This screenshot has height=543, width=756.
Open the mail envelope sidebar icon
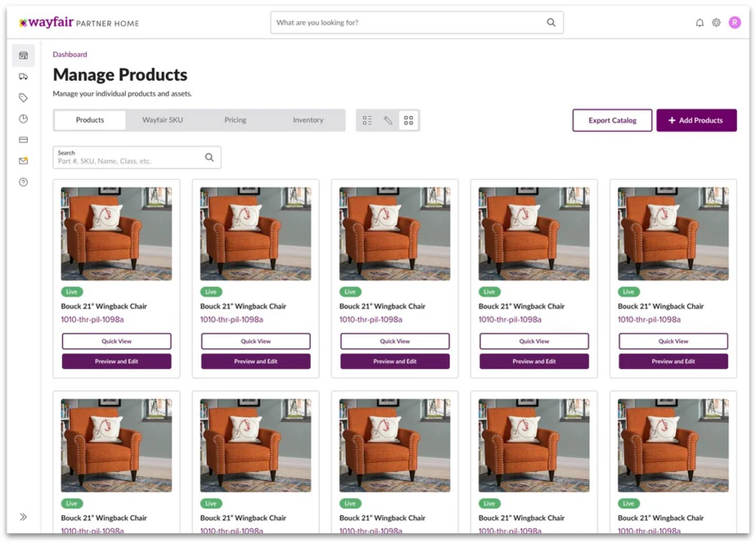23,161
